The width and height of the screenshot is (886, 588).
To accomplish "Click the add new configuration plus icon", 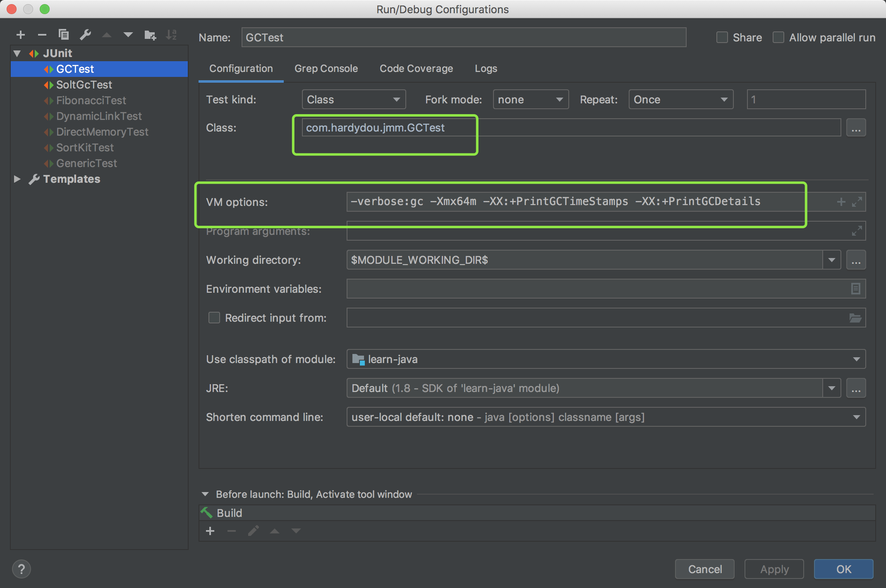I will tap(21, 35).
